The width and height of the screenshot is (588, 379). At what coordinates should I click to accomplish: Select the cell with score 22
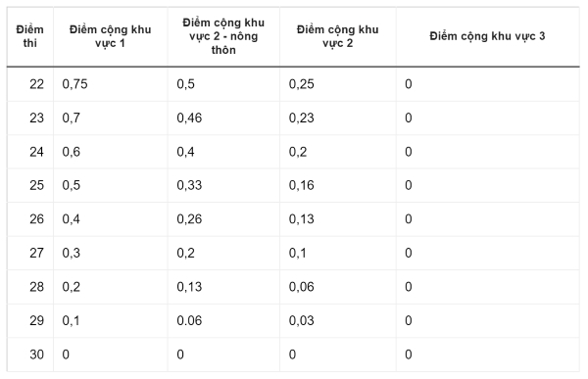click(30, 84)
